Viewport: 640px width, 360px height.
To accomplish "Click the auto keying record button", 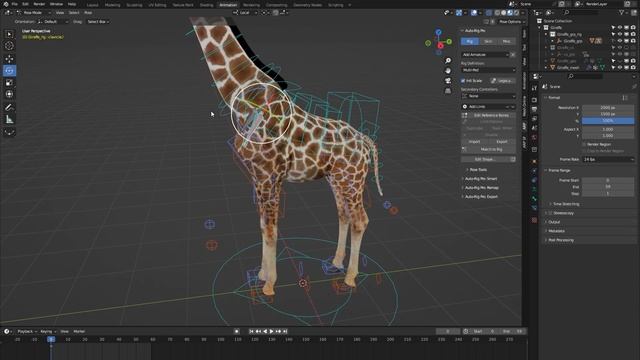I will (237, 331).
